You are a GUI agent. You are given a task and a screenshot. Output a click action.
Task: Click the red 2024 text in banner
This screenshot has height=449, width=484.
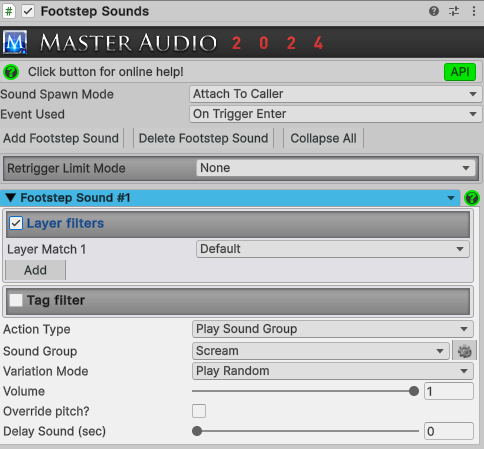click(x=277, y=43)
